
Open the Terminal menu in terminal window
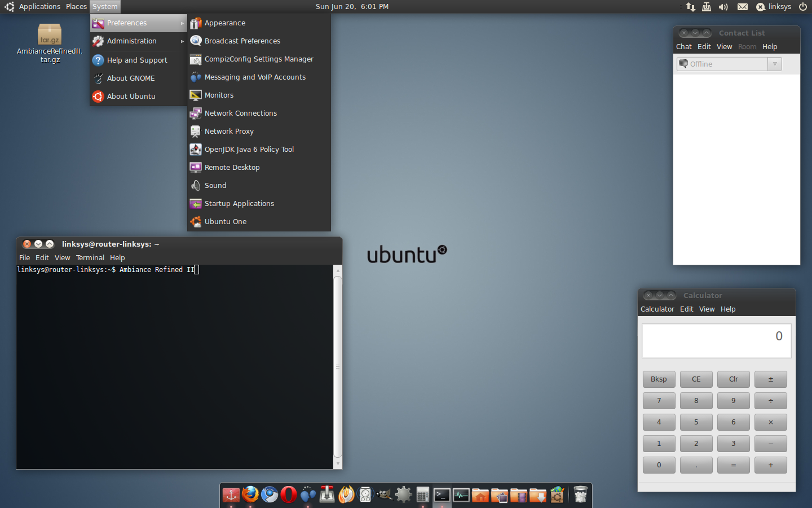[x=90, y=258]
